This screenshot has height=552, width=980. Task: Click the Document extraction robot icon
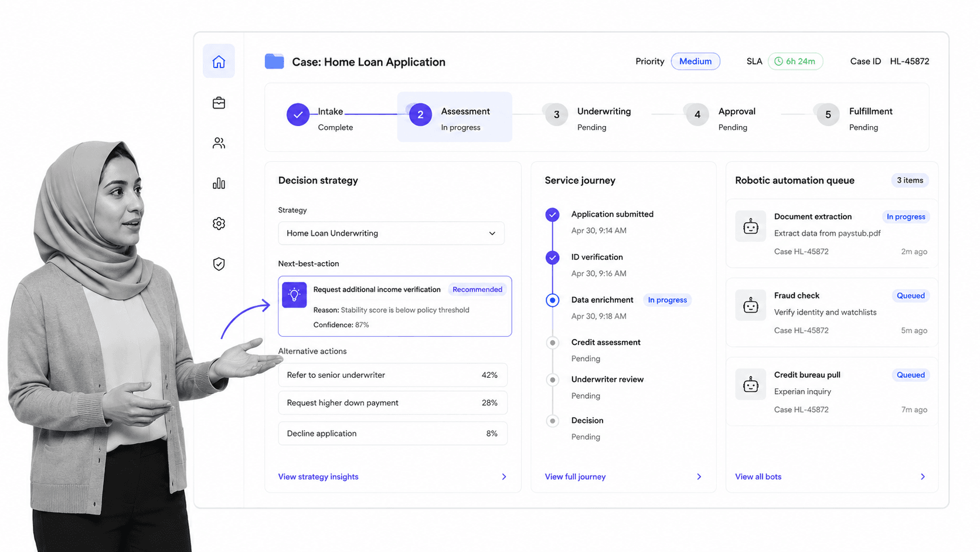click(x=751, y=226)
